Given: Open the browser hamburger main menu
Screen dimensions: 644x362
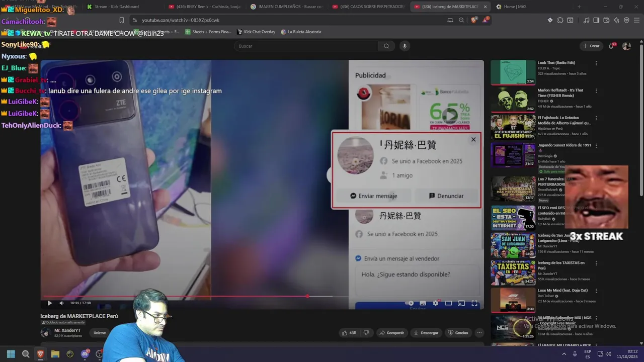Looking at the screenshot, I should pyautogui.click(x=636, y=20).
